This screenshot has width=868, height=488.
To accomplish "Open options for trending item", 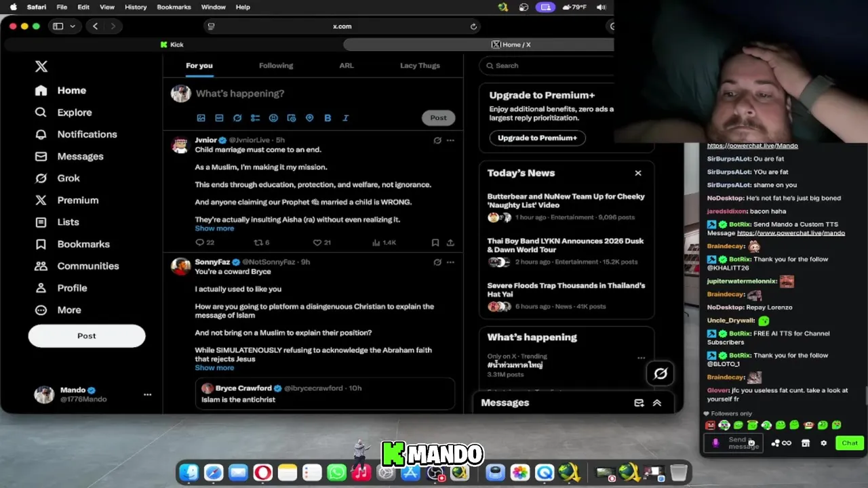I will coord(641,358).
